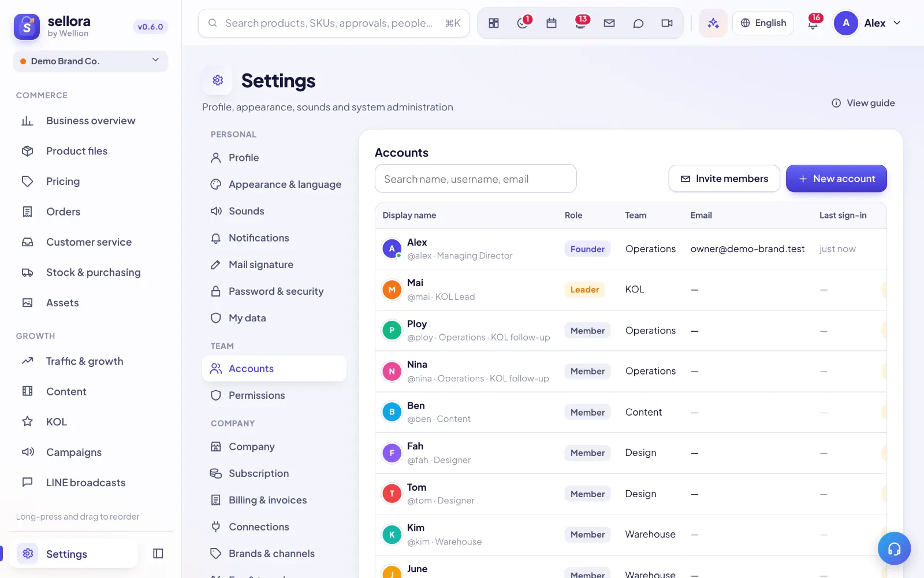Select Permissions under Team
924x578 pixels.
pyautogui.click(x=274, y=395)
